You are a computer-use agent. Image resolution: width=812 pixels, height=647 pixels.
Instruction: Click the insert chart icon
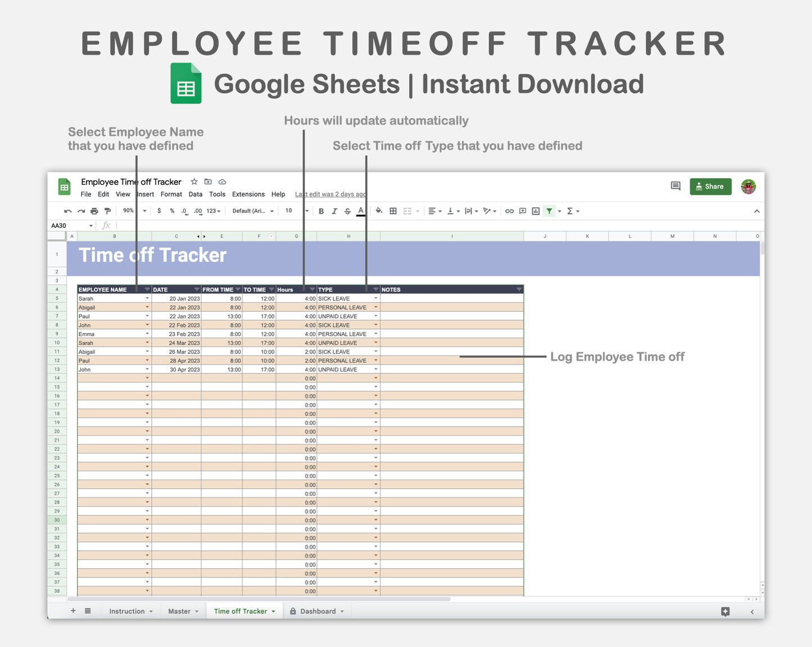coord(536,211)
